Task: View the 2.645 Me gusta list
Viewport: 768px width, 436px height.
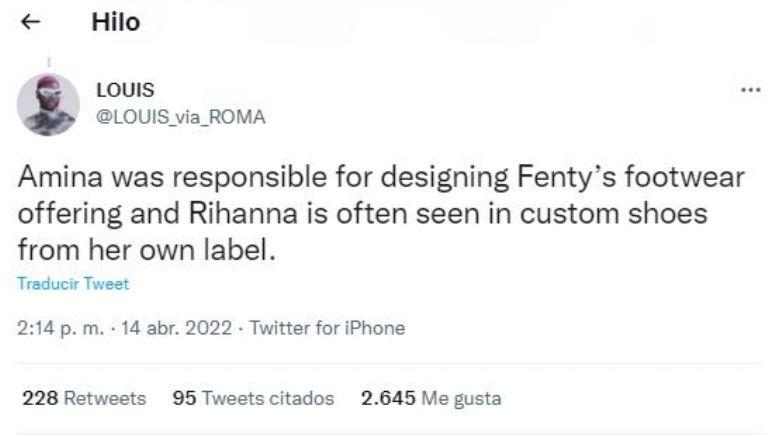Action: pyautogui.click(x=431, y=398)
